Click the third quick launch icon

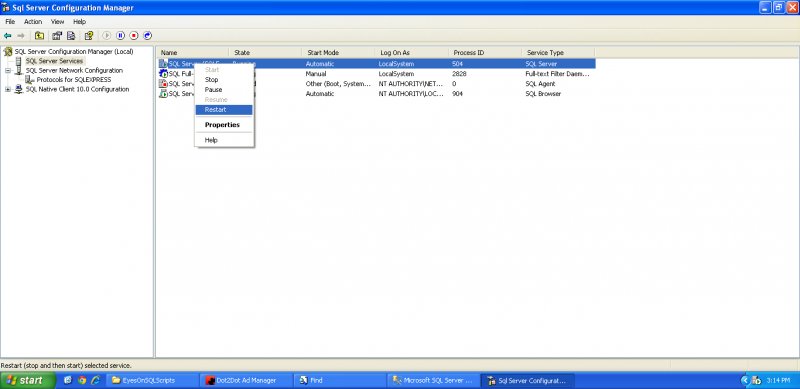(x=95, y=380)
